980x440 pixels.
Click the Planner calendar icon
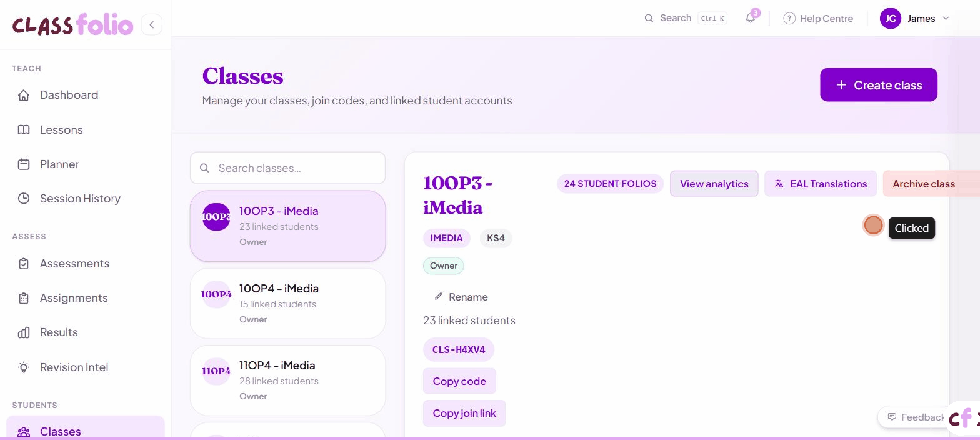(24, 164)
